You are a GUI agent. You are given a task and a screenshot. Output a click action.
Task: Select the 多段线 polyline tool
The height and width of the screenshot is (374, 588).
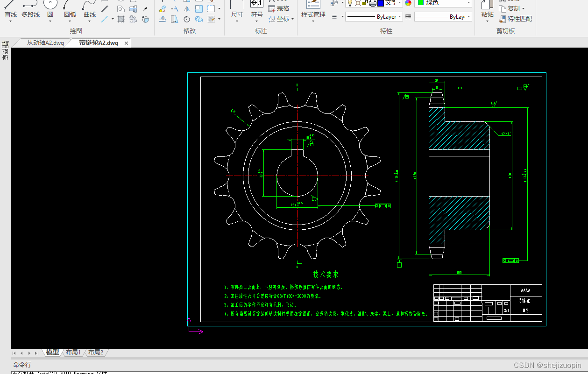pyautogui.click(x=30, y=9)
